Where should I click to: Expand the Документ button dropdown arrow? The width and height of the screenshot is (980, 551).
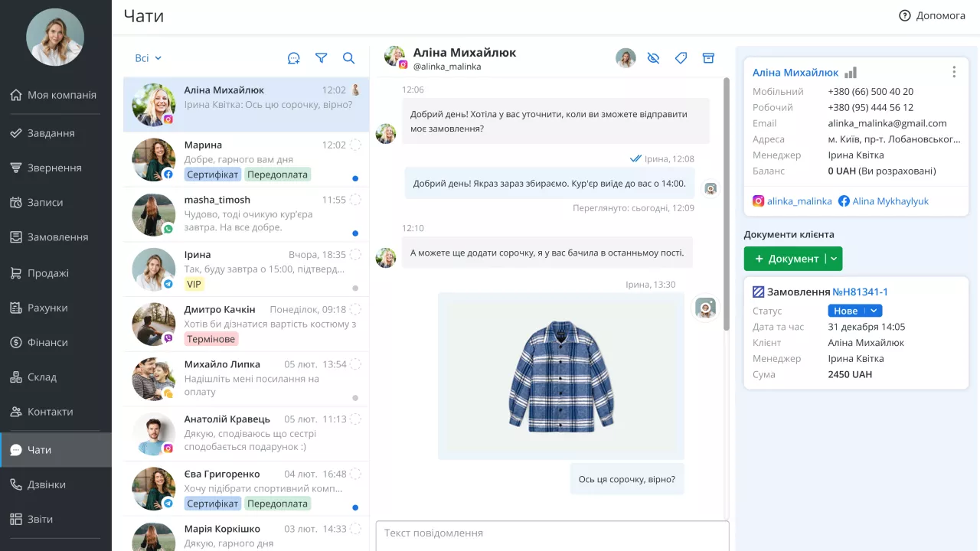[x=835, y=259]
